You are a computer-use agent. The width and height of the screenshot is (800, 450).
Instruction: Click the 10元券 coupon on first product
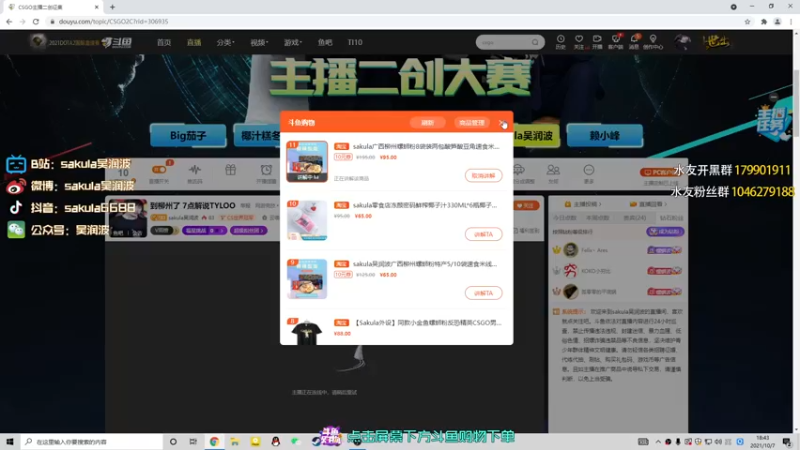(x=343, y=157)
